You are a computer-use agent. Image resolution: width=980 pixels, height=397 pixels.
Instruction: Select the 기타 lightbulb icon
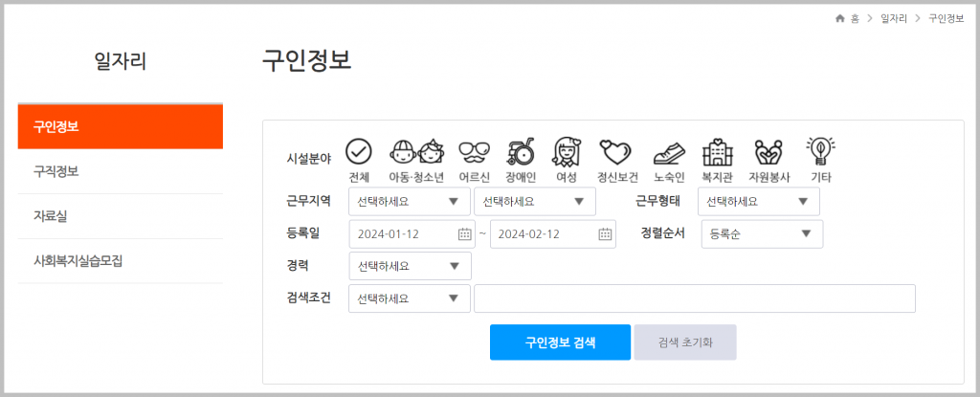point(820,151)
